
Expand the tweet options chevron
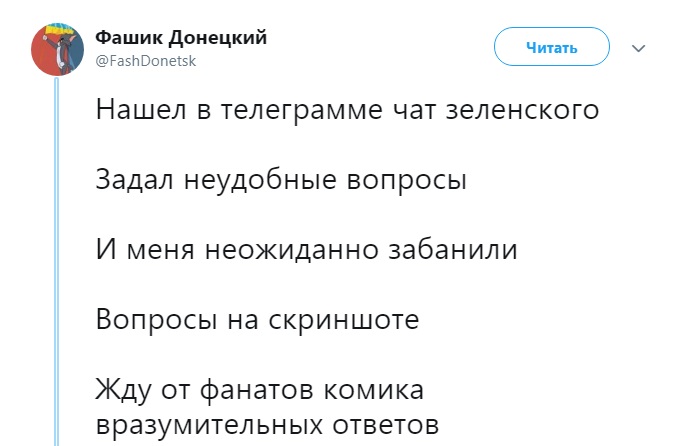click(639, 48)
